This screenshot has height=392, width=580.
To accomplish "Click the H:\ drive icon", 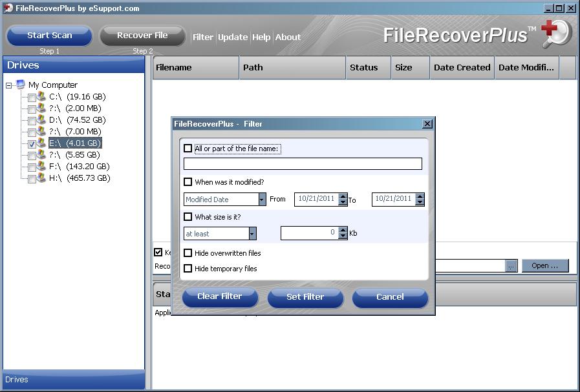I will tap(42, 178).
